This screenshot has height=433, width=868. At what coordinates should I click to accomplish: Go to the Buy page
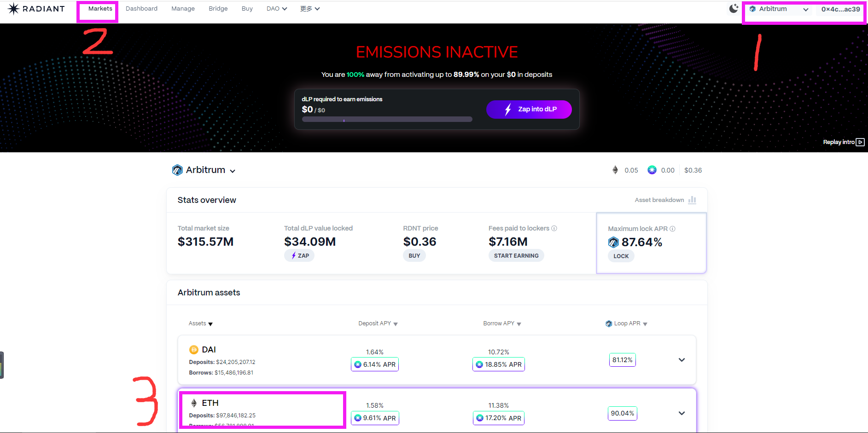247,9
